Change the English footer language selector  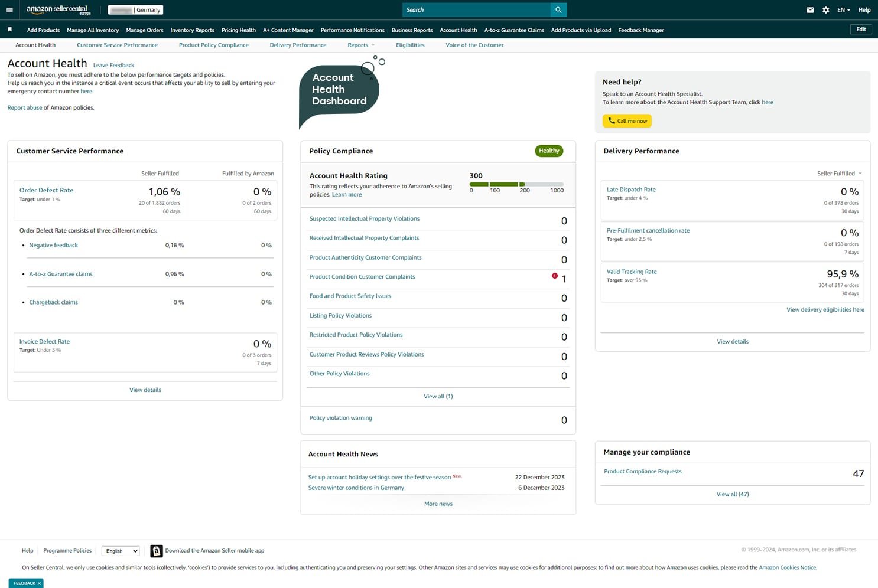click(120, 551)
